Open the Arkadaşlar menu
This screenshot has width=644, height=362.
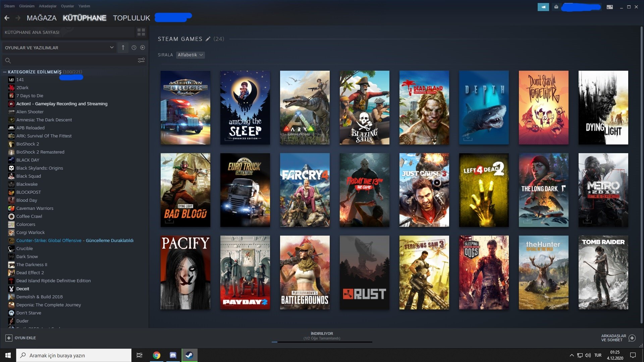point(48,6)
